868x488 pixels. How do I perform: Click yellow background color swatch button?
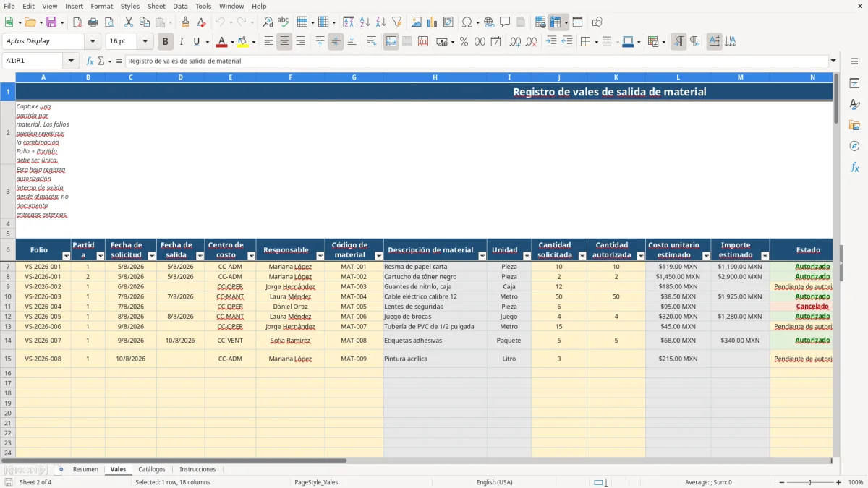pyautogui.click(x=243, y=41)
